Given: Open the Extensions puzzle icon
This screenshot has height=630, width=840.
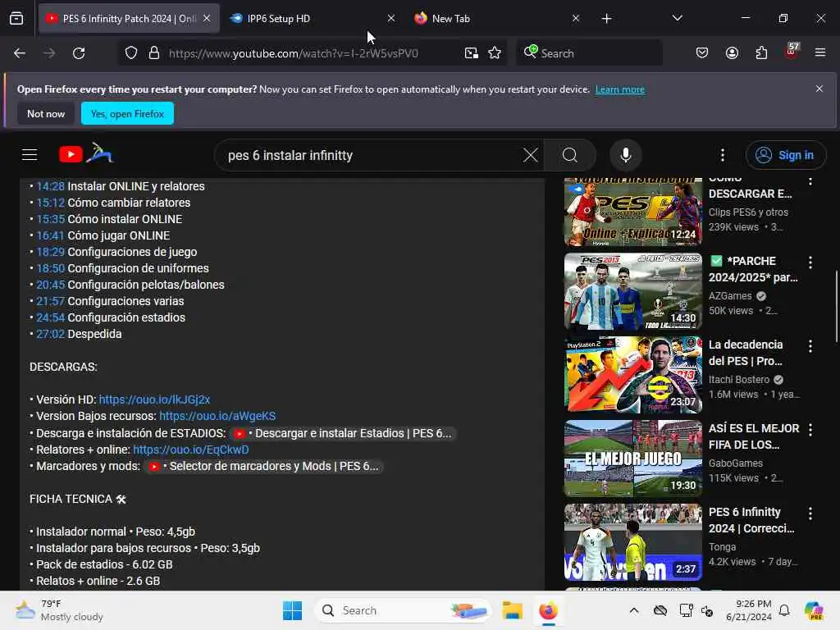Looking at the screenshot, I should [761, 53].
